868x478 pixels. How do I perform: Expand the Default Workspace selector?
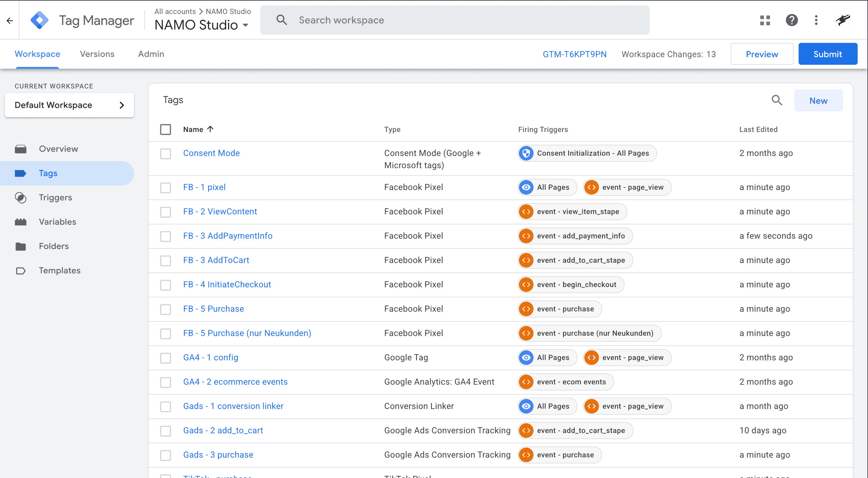(x=69, y=106)
